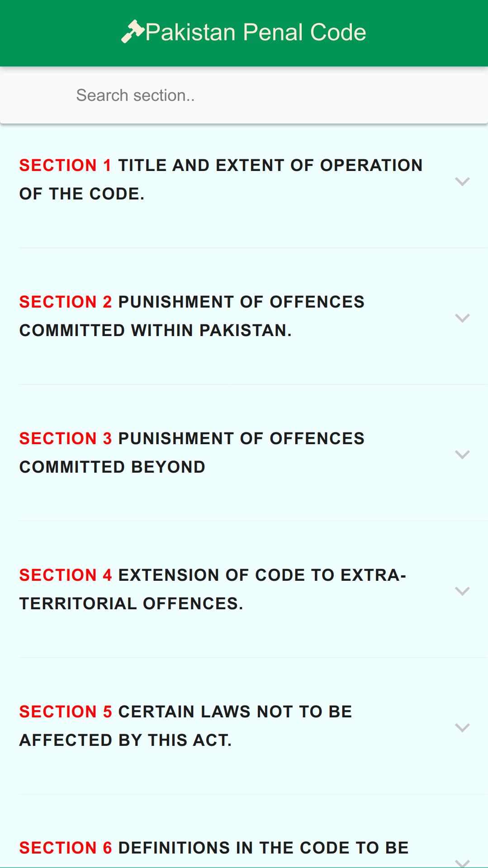Screen dimensions: 488x868
Task: Expand Section 5 using its chevron arrow
Action: 462,728
